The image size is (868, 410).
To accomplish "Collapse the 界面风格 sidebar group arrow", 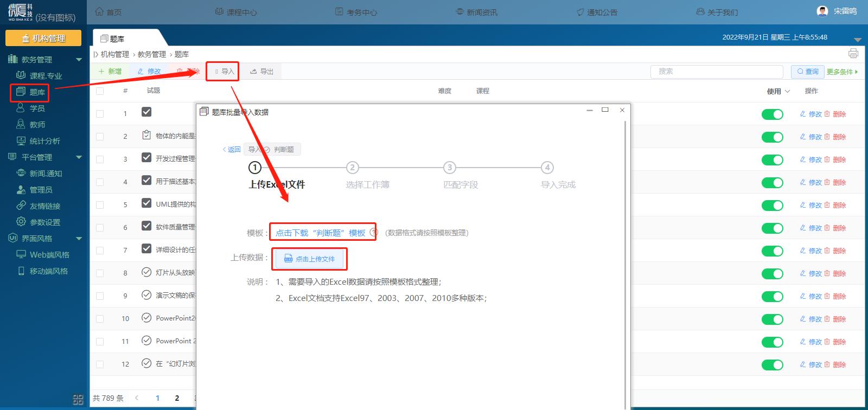I will pos(79,239).
